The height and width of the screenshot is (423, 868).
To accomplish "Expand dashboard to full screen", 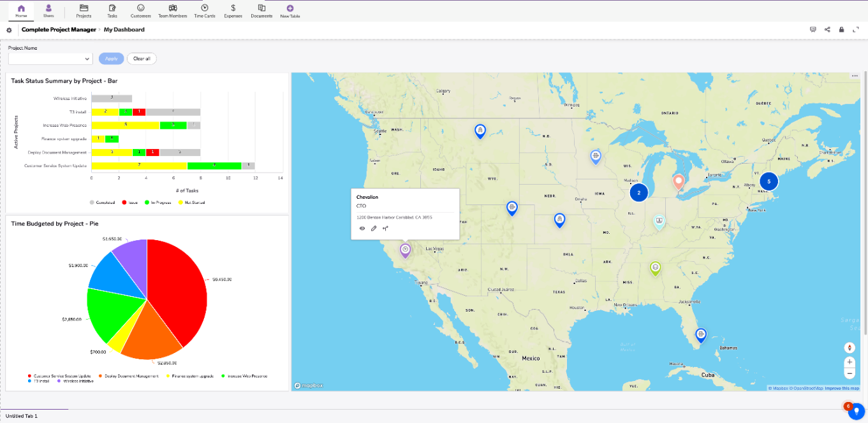I will 856,29.
